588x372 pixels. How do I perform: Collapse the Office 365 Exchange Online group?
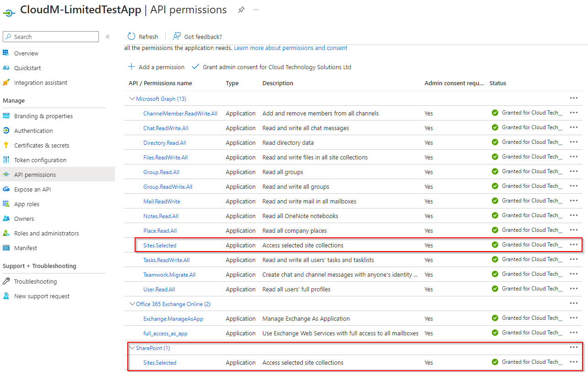click(x=132, y=304)
